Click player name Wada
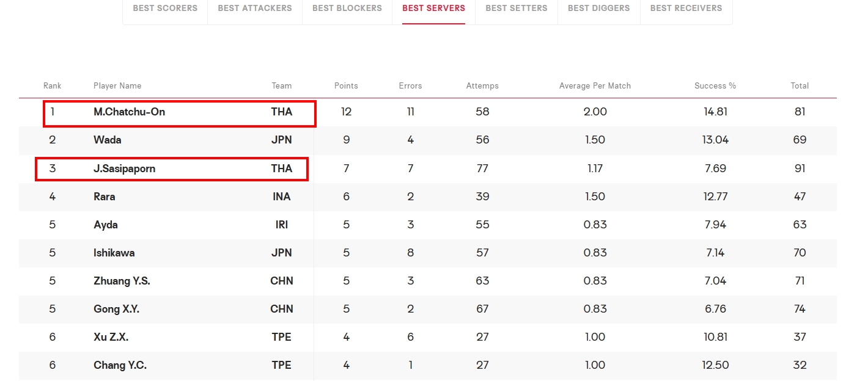868x381 pixels. (108, 140)
